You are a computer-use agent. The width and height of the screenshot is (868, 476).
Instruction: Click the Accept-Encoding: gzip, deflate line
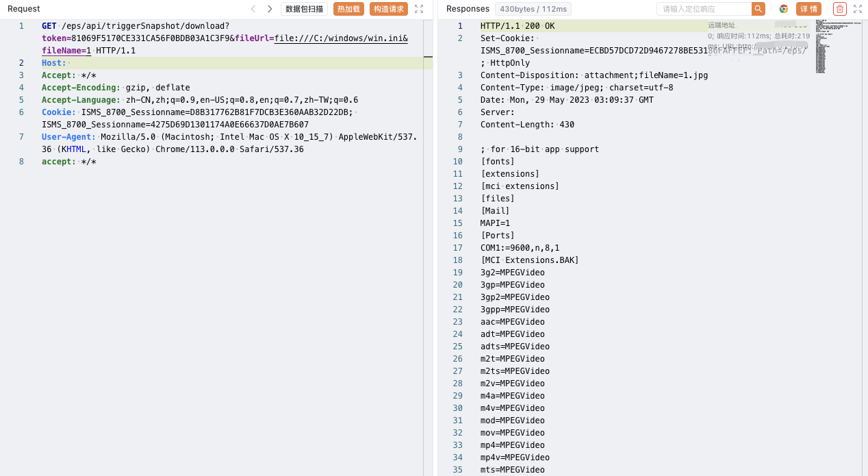pos(116,88)
